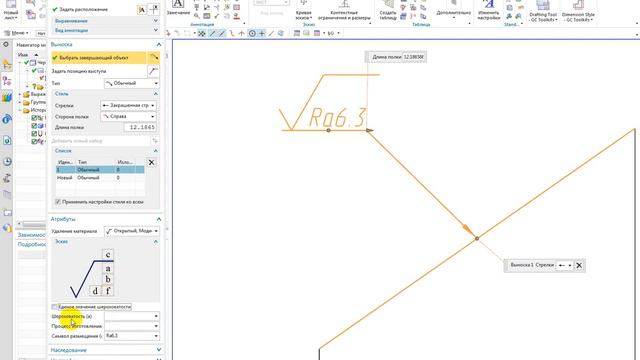Open the HD3D info sidebar icon
This screenshot has width=640, height=360.
(x=7, y=120)
